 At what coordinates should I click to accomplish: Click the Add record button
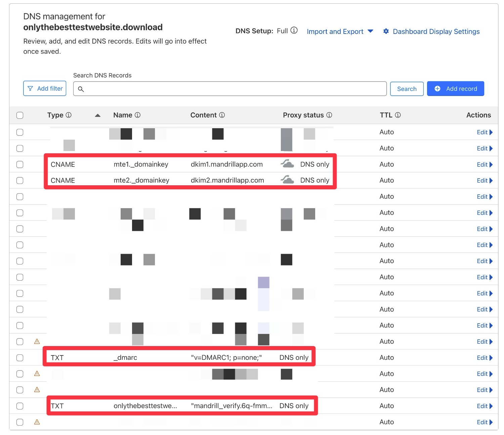(x=455, y=89)
